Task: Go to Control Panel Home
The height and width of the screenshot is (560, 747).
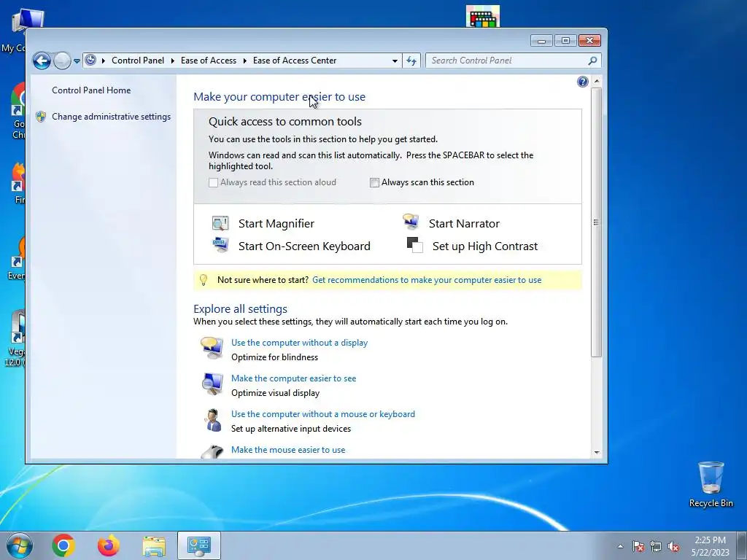Action: pos(91,90)
